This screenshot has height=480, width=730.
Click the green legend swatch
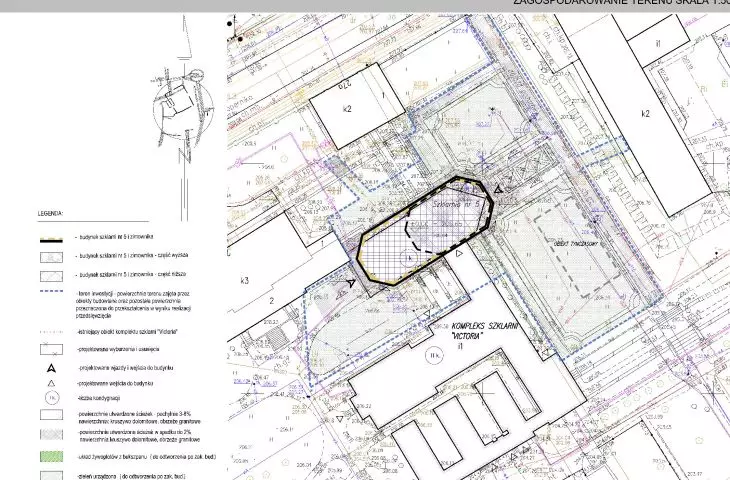pos(51,456)
